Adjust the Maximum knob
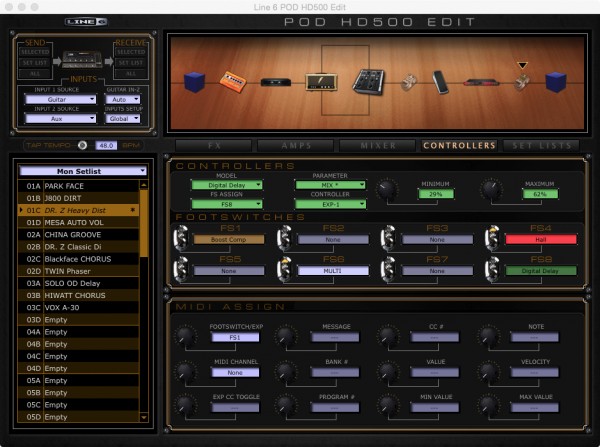The height and width of the screenshot is (447, 600). [491, 189]
